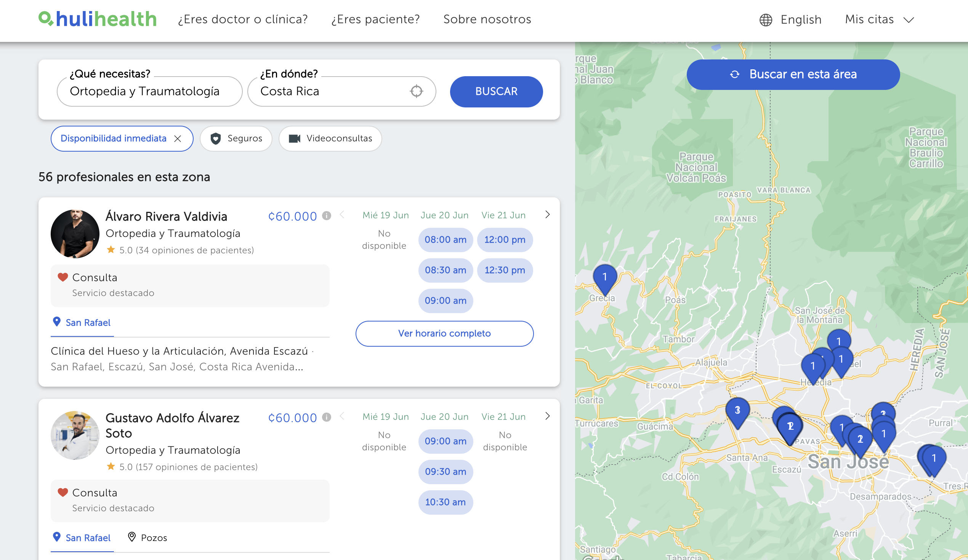Show next dates for Gustavo Álvarez

point(547,416)
